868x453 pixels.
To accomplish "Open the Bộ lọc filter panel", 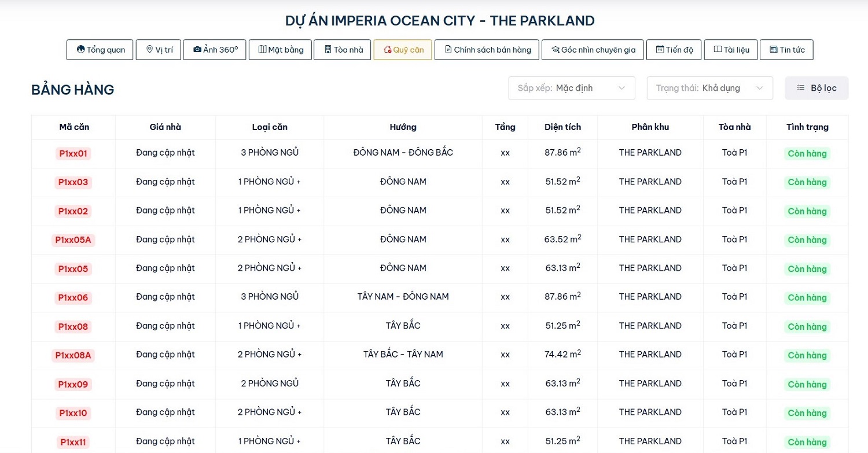I will pos(816,88).
